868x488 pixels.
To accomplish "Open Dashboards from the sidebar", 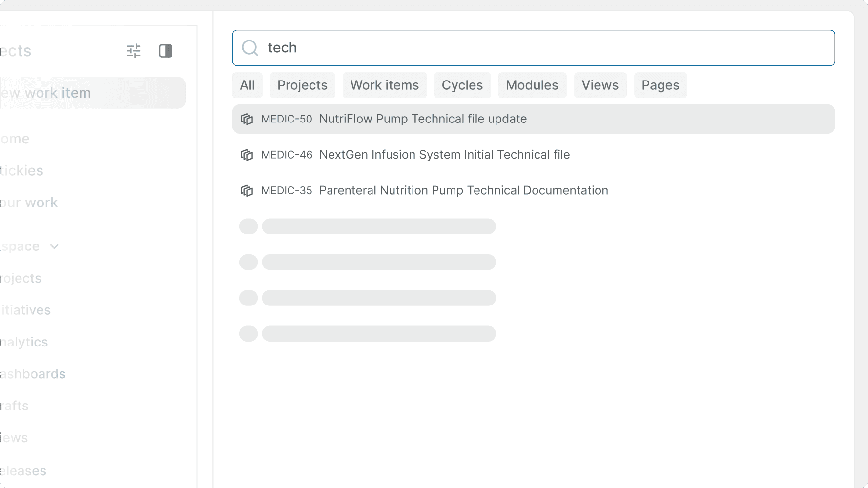I will point(33,374).
